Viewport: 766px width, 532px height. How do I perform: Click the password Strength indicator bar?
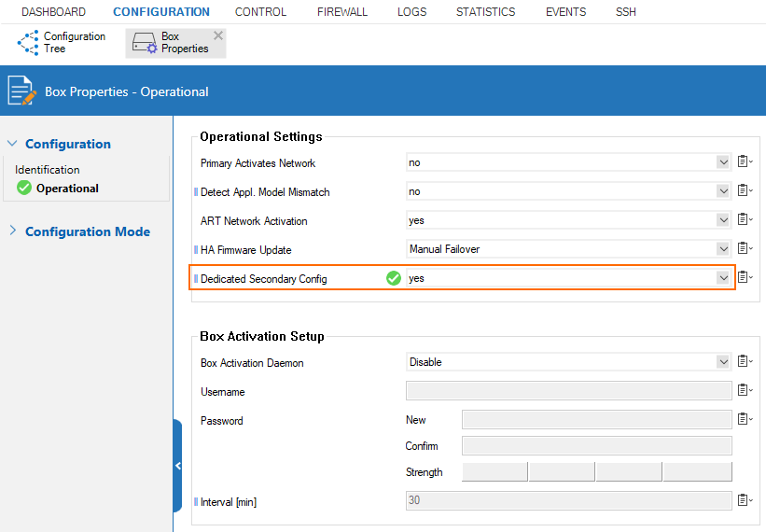click(x=596, y=472)
